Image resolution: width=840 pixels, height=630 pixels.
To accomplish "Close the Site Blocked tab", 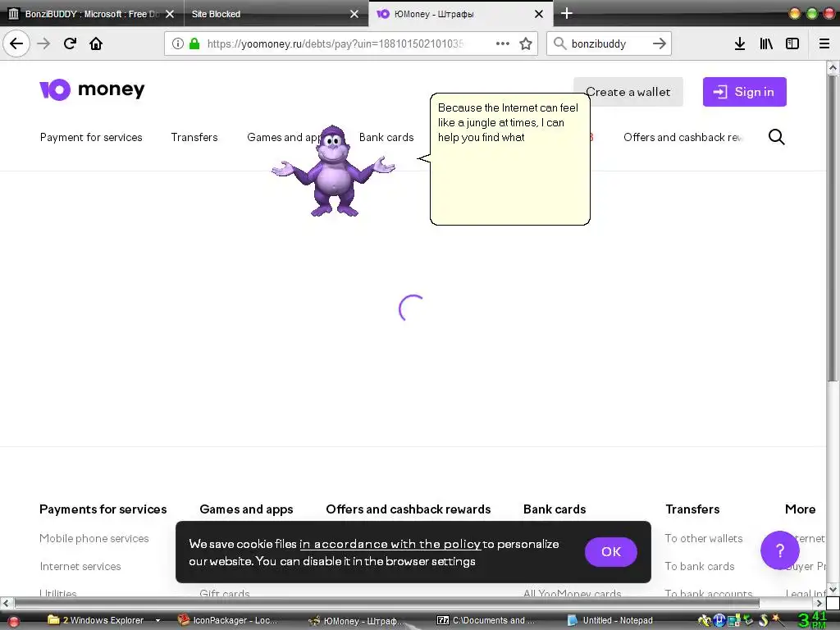I will (354, 14).
